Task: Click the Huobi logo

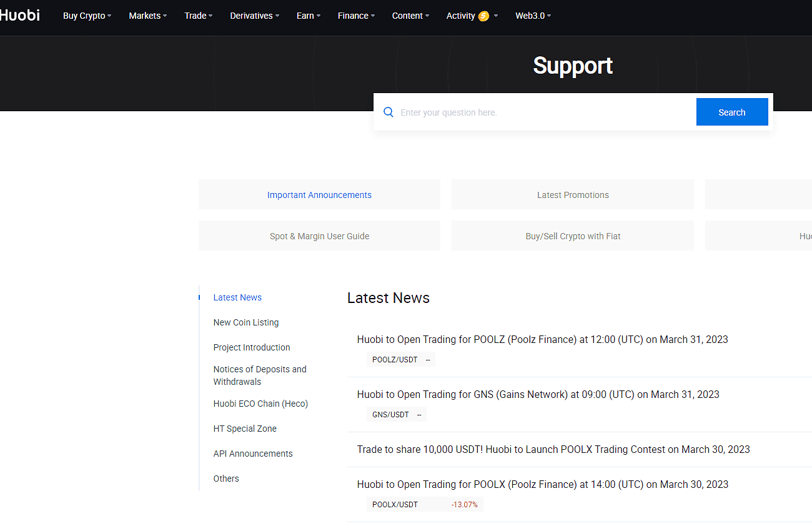Action: click(19, 15)
